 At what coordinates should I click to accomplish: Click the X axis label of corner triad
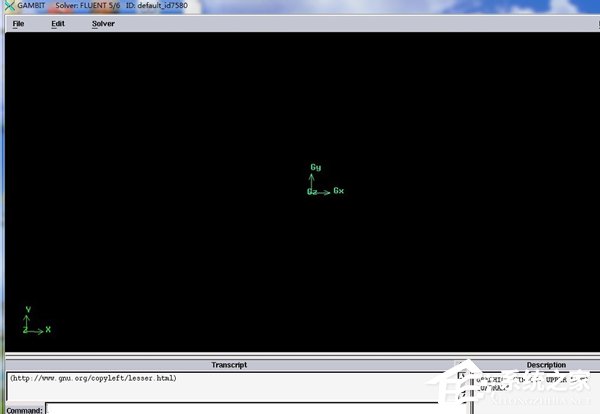coord(48,329)
